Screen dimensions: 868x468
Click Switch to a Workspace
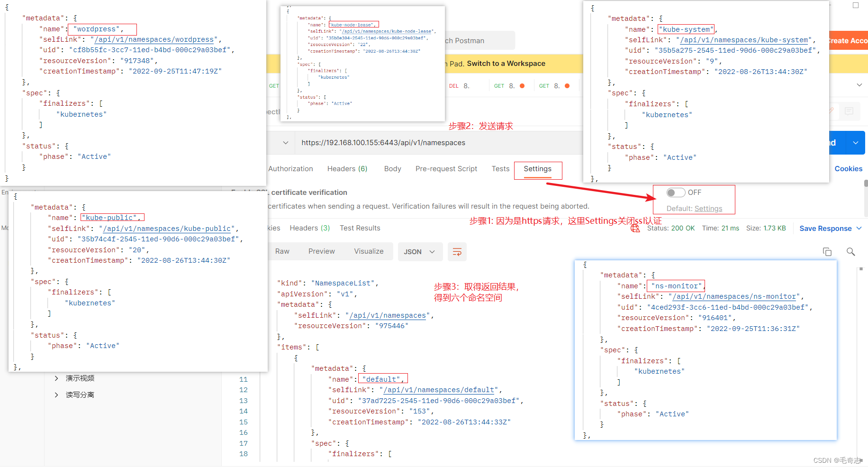click(506, 64)
